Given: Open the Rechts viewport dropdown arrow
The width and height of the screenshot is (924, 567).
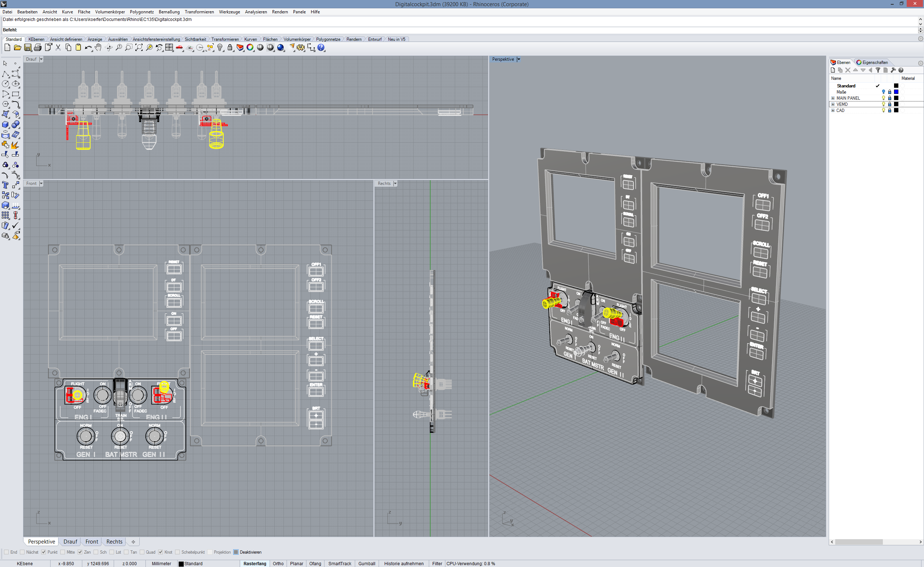Looking at the screenshot, I should point(395,183).
